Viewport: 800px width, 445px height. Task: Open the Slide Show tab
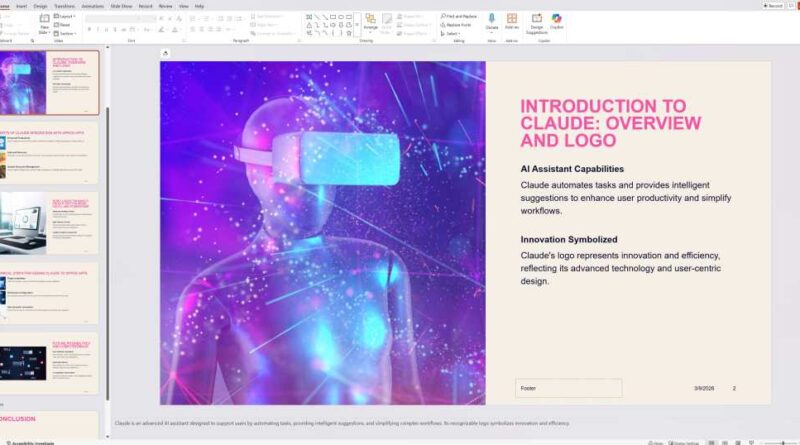coord(121,6)
